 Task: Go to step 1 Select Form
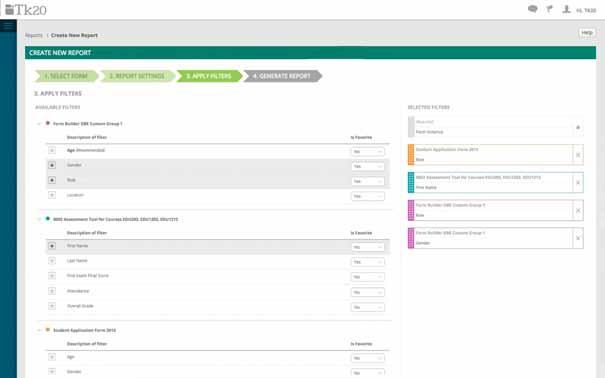[x=66, y=76]
